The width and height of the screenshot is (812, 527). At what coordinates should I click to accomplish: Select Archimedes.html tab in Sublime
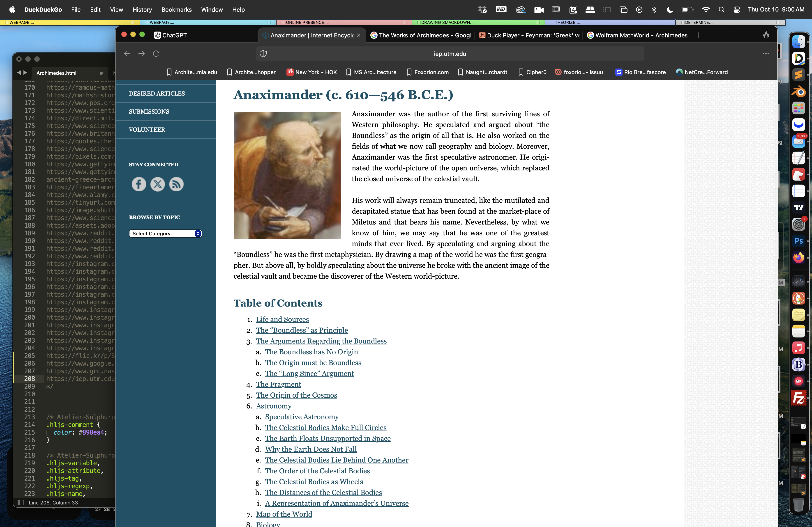pyautogui.click(x=56, y=73)
